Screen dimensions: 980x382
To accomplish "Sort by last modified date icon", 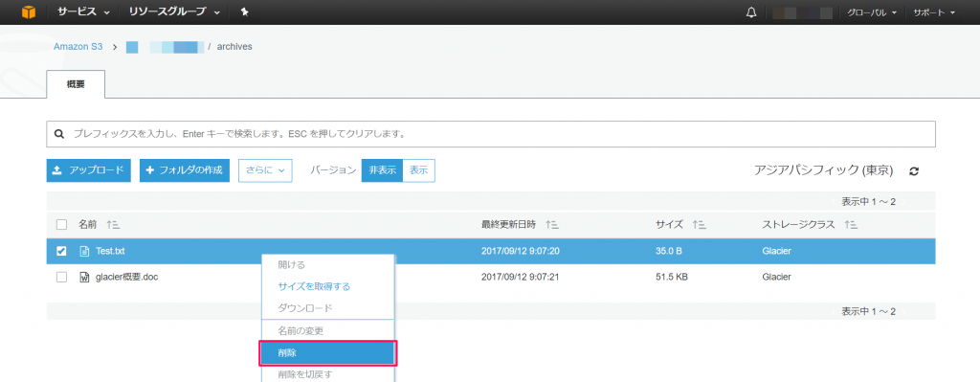I will point(552,224).
